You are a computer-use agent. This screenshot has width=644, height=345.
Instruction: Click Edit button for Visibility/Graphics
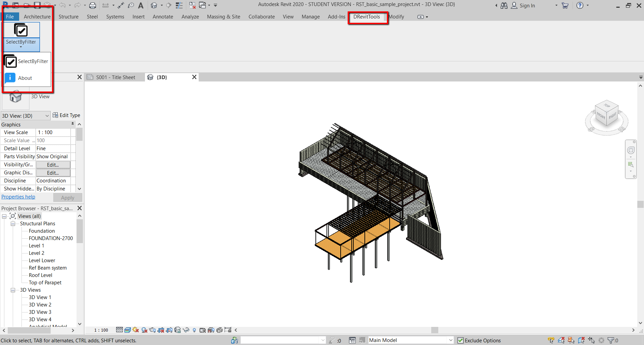[53, 165]
